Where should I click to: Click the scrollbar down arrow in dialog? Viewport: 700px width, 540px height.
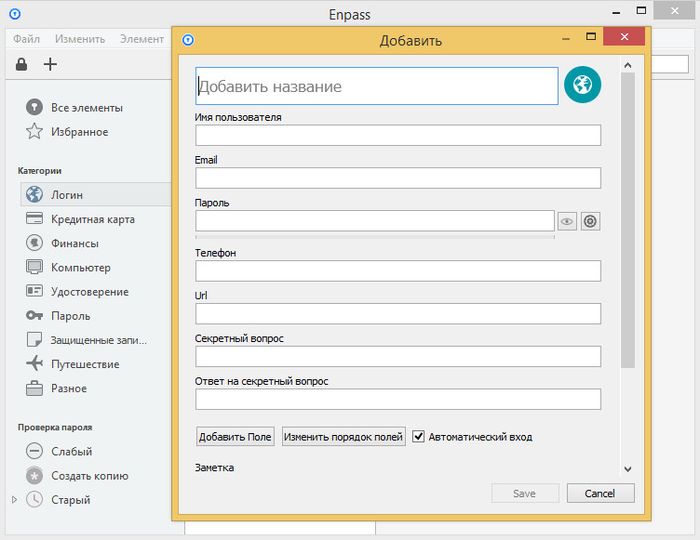628,468
